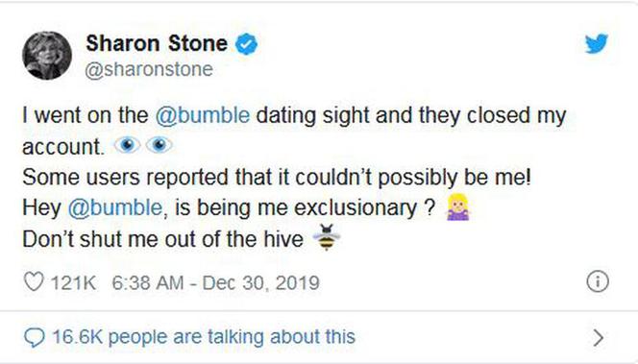
Task: Open Sharon Stone's profile picture
Action: point(47,56)
